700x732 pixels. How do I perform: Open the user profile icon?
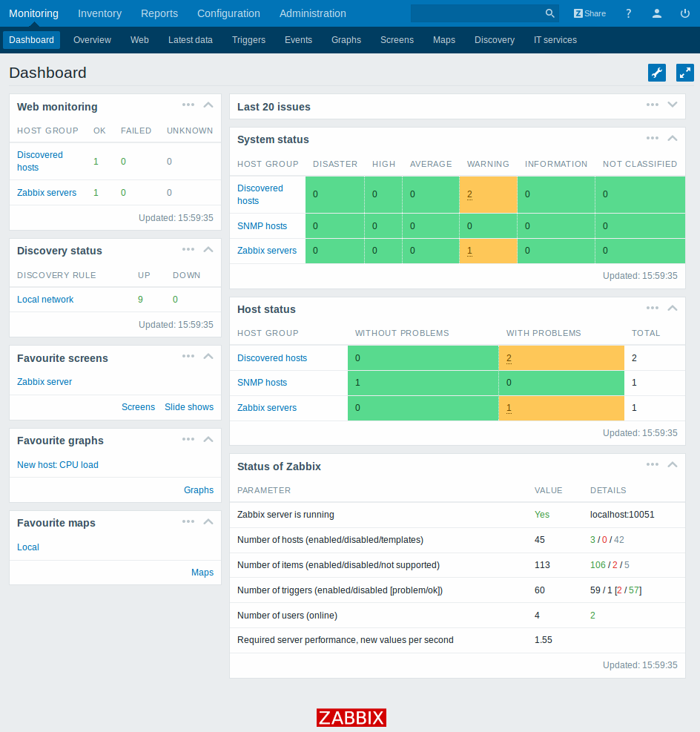click(x=657, y=13)
